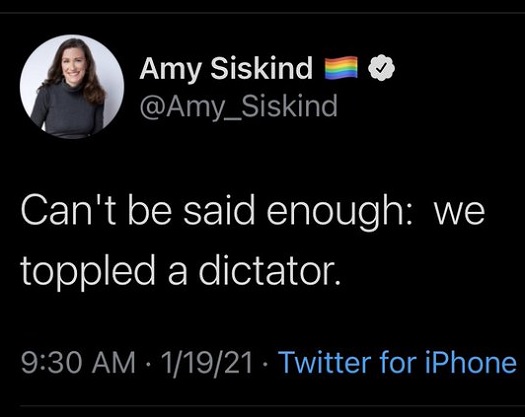Click the 1/19/21 date
Image resolution: width=525 pixels, height=417 pixels.
[x=207, y=362]
